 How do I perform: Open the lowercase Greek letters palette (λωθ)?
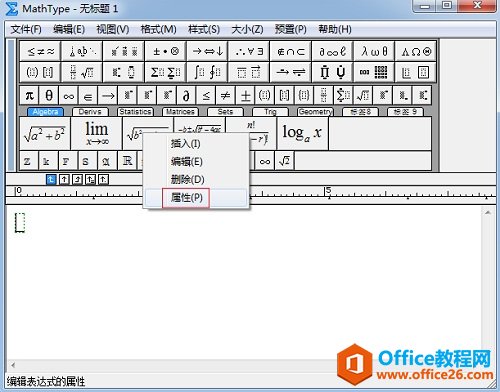[374, 51]
